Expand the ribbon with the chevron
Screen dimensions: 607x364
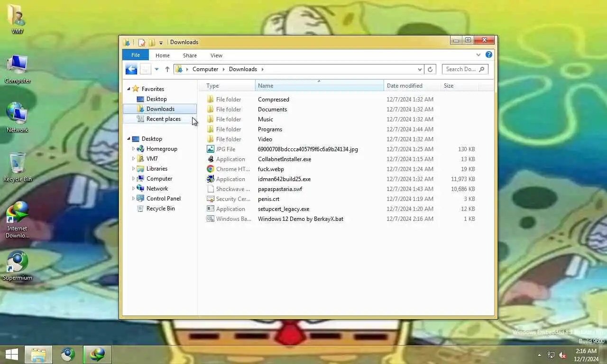click(x=478, y=55)
